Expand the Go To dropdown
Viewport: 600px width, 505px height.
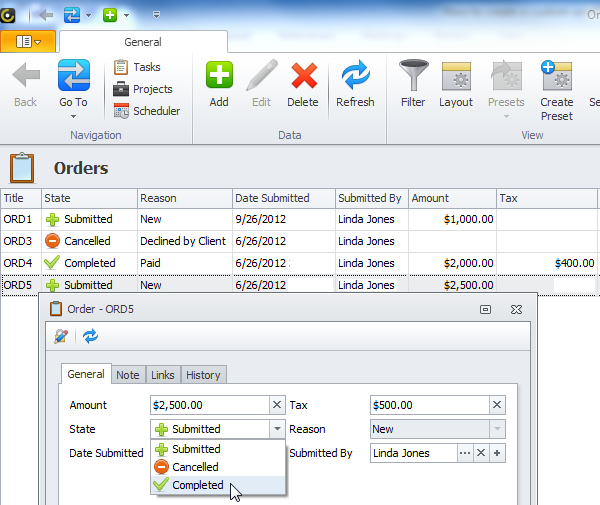tap(73, 103)
